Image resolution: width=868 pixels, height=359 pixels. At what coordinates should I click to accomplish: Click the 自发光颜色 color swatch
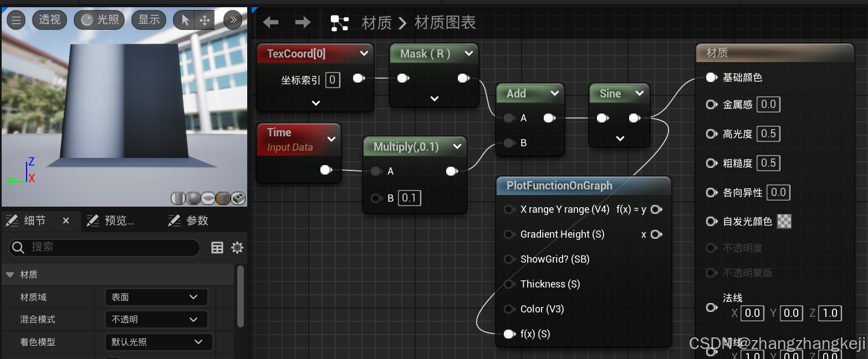pyautogui.click(x=784, y=222)
